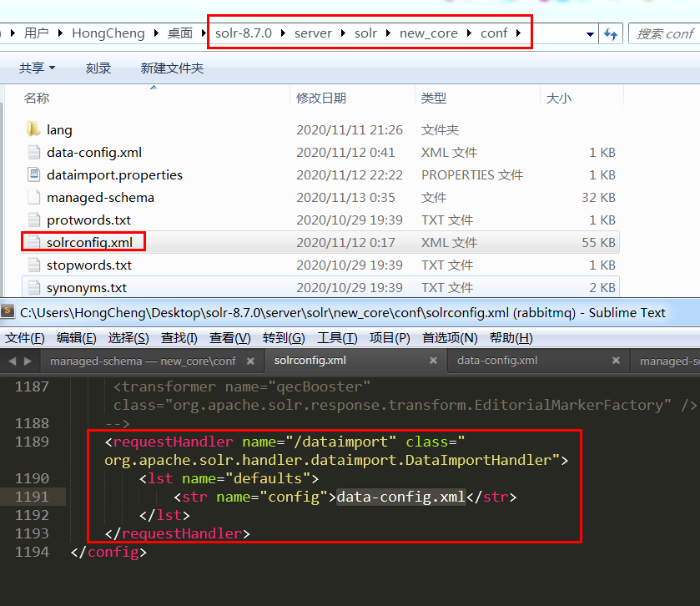Click Sublime Text app icon in title bar
Image resolution: width=700 pixels, height=606 pixels.
(8, 311)
